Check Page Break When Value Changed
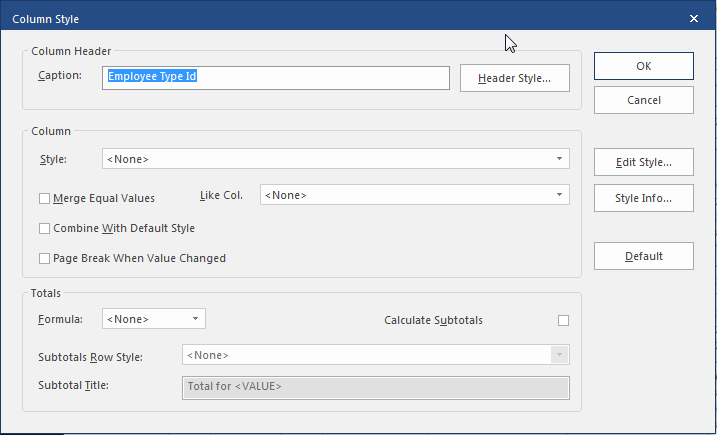 click(44, 258)
